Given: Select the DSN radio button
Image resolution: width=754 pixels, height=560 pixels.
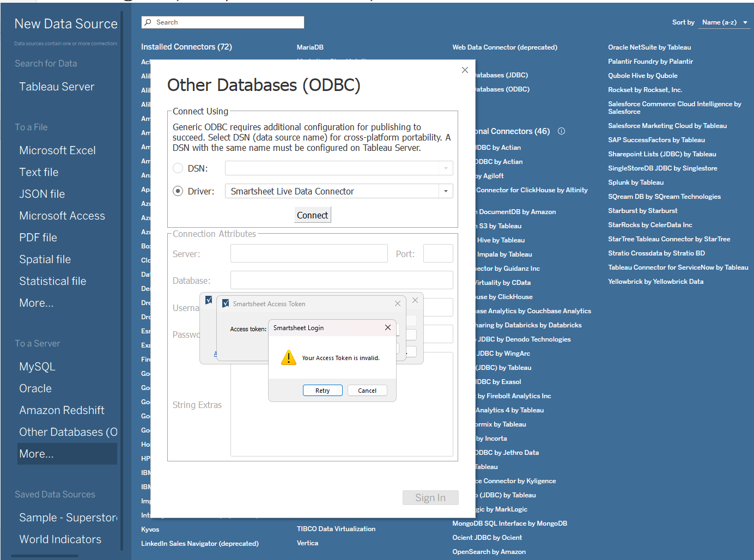Looking at the screenshot, I should pyautogui.click(x=178, y=168).
